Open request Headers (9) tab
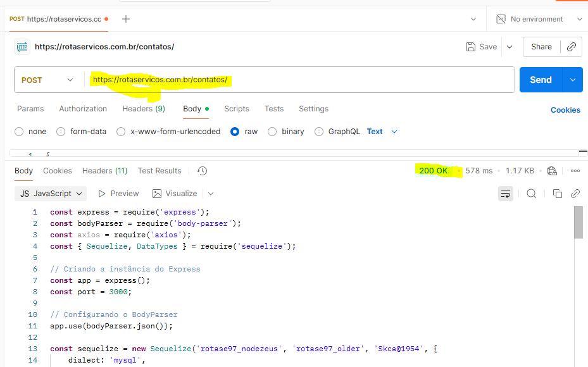Viewport: 588px width, 367px height. pos(144,109)
